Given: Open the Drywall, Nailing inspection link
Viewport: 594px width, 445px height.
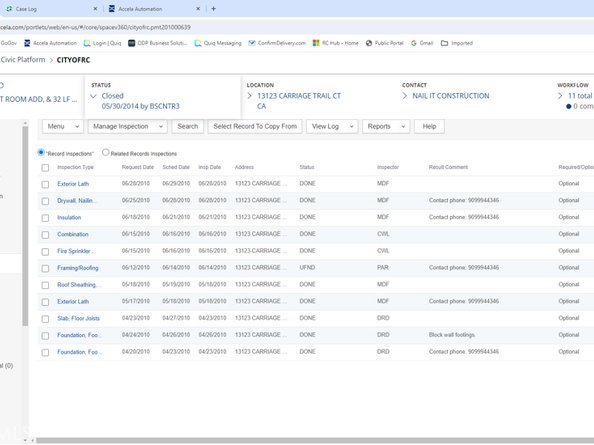Looking at the screenshot, I should click(x=77, y=201).
